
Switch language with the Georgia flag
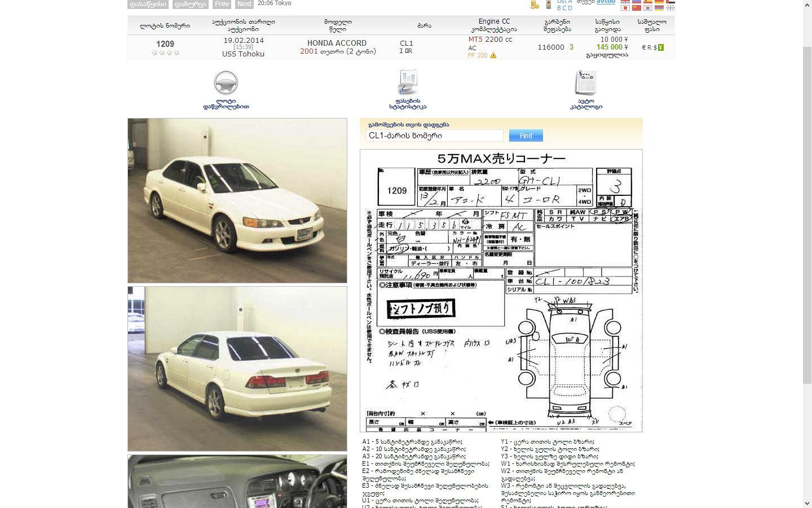[x=670, y=8]
